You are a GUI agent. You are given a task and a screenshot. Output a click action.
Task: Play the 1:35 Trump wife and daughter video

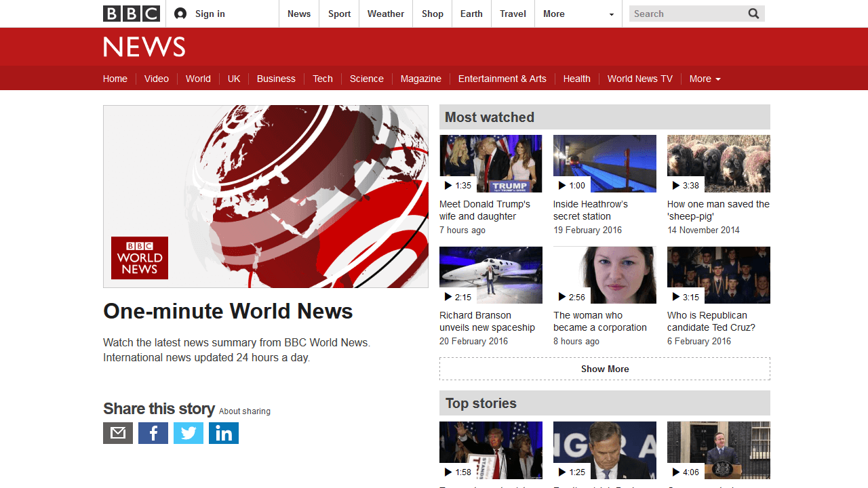tap(491, 163)
